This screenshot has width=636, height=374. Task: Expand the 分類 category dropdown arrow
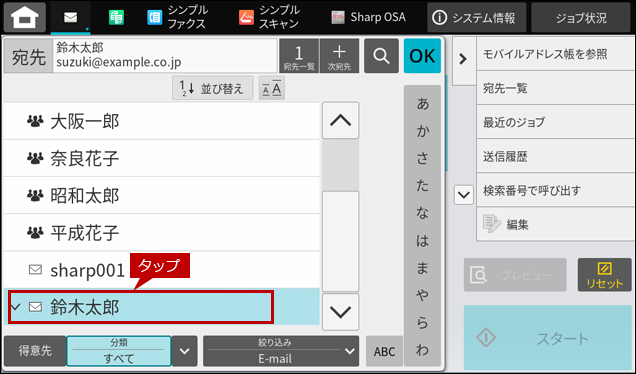point(185,351)
